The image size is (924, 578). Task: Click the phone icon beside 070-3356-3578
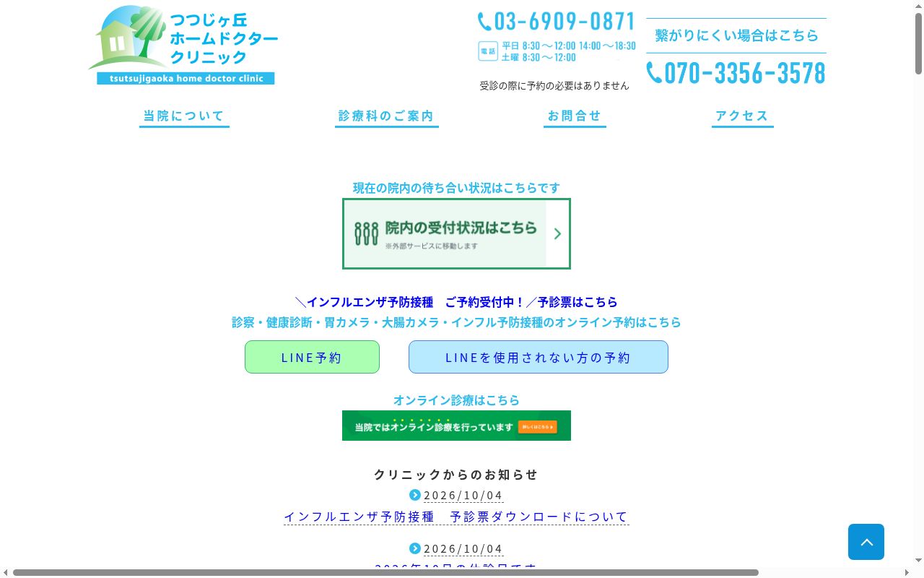pyautogui.click(x=654, y=73)
